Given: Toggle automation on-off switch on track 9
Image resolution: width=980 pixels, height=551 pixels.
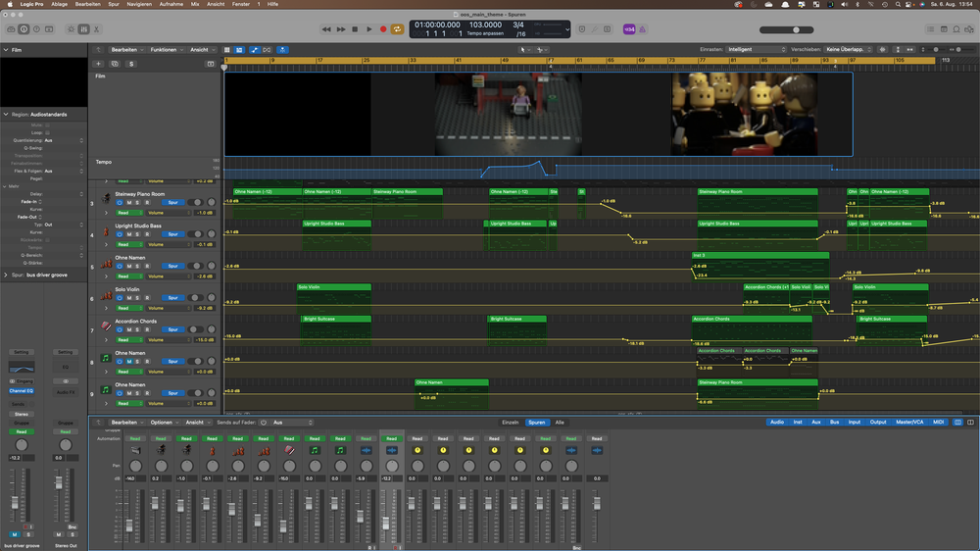Looking at the screenshot, I should (x=197, y=393).
